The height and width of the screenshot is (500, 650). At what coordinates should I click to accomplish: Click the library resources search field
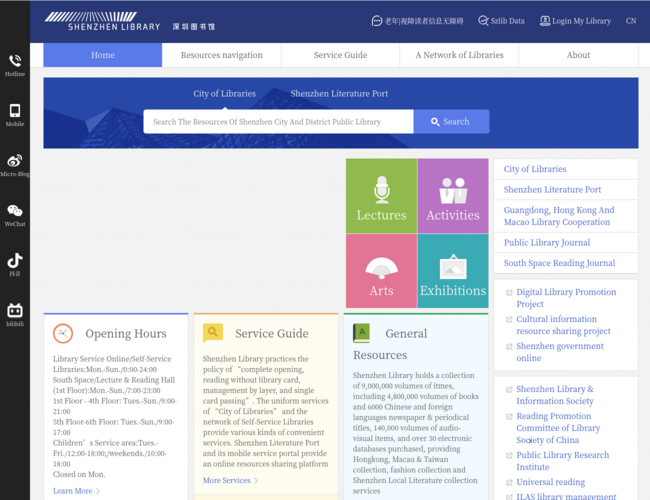point(278,122)
